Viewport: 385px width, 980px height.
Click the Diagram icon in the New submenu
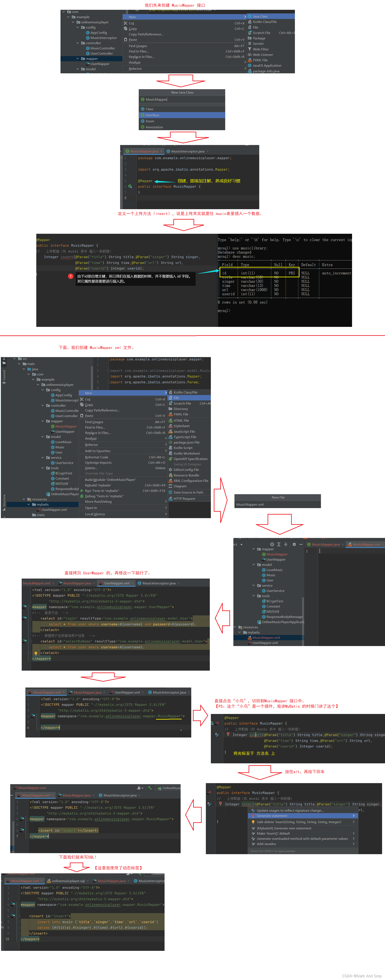[171, 486]
